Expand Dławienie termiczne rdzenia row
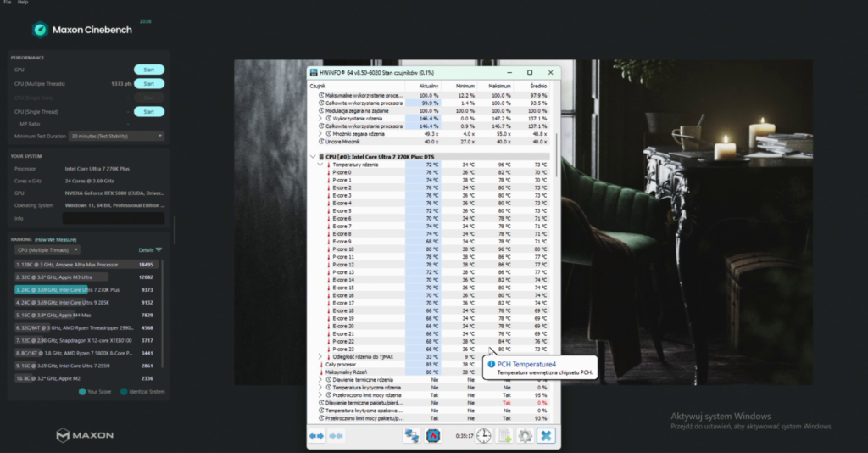This screenshot has width=868, height=453. (x=320, y=380)
